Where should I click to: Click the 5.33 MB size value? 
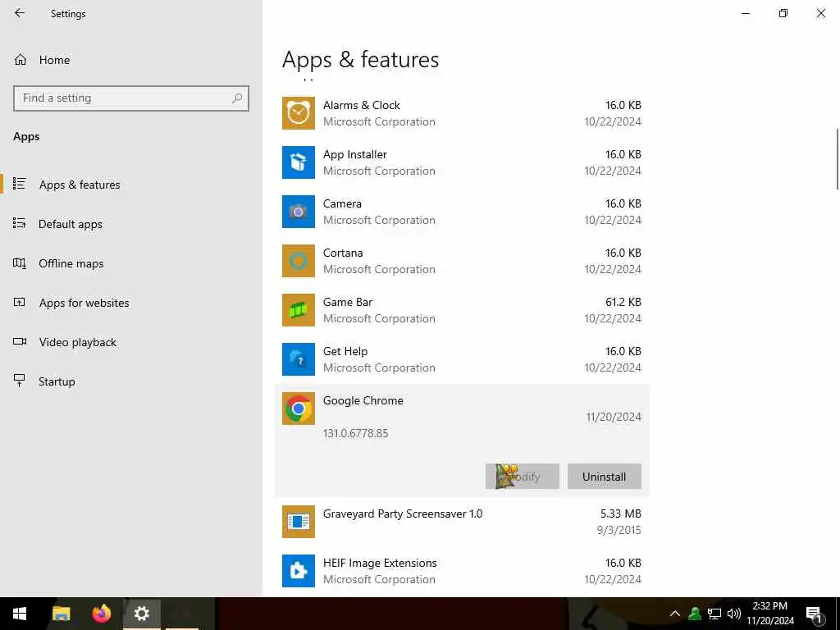(x=620, y=514)
